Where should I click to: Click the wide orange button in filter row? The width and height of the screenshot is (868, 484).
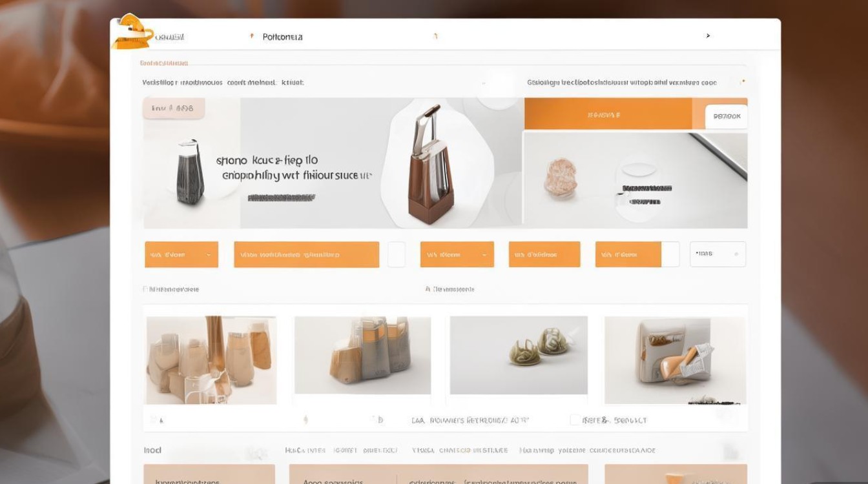[x=306, y=254]
